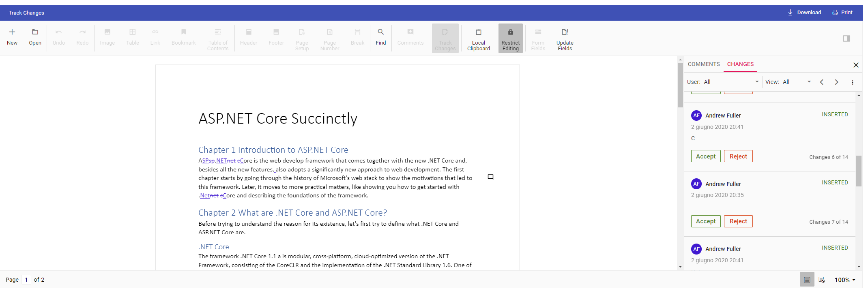
Task: Reject change 7 of 14
Action: coord(738,221)
